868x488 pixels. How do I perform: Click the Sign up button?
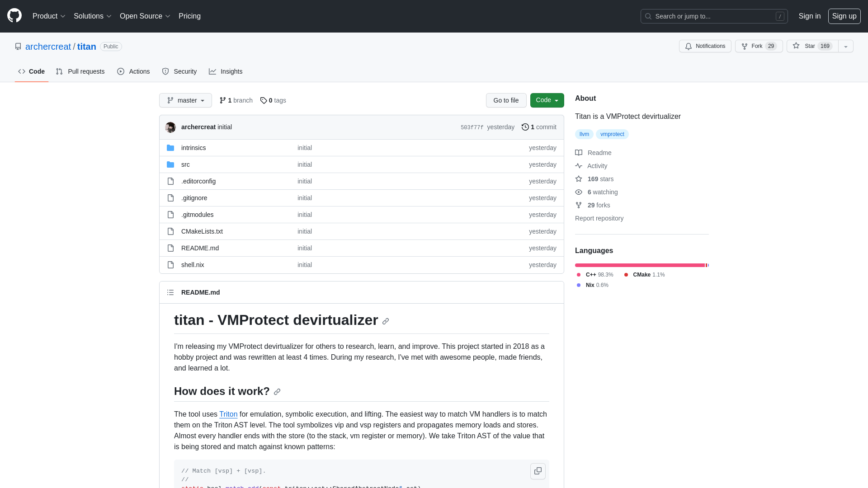tap(844, 16)
